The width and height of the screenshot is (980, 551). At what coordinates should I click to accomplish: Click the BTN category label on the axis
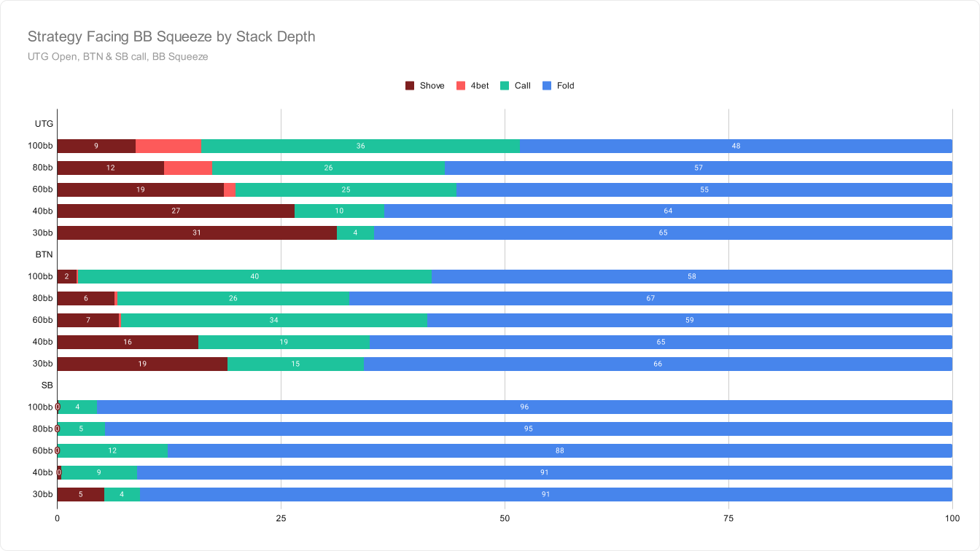coord(44,255)
